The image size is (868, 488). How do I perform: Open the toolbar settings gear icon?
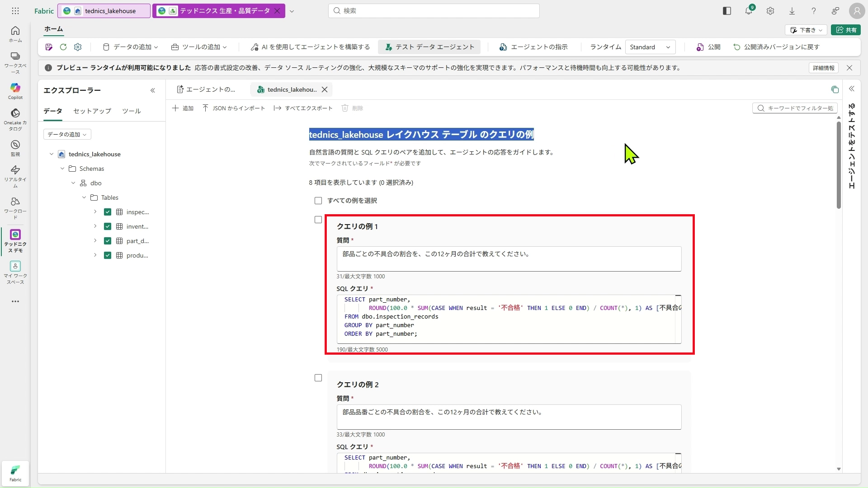78,47
